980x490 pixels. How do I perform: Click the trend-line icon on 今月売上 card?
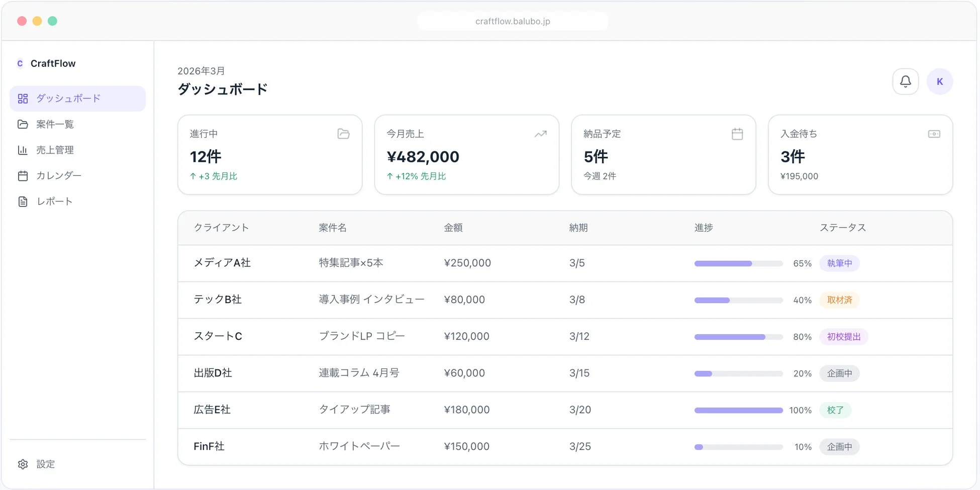pyautogui.click(x=540, y=134)
